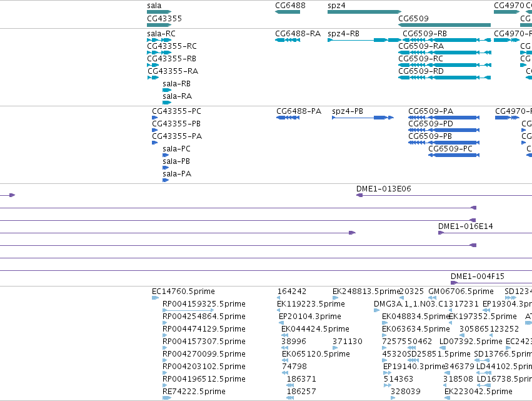Image resolution: width=532 pixels, height=401 pixels.
Task: Click the EC14760.5prime EST label
Action: 183,292
